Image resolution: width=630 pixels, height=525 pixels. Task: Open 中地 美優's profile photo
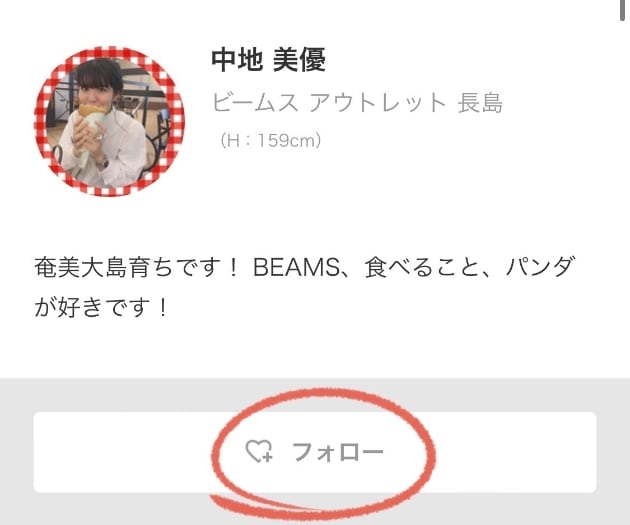coord(109,121)
